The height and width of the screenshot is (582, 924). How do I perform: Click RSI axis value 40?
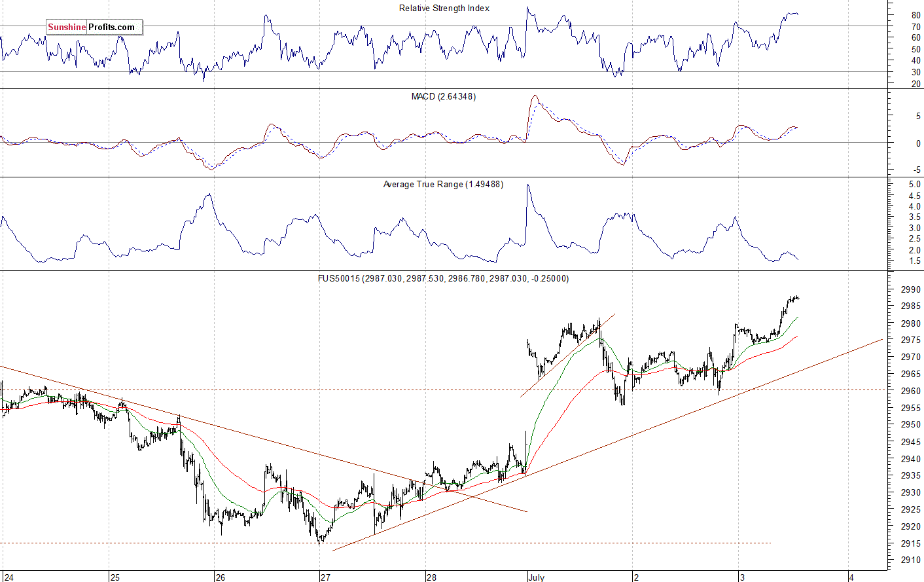pyautogui.click(x=916, y=62)
